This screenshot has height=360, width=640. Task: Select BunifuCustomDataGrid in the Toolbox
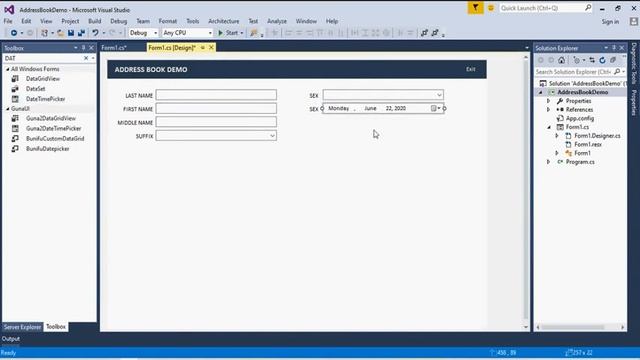click(x=55, y=139)
